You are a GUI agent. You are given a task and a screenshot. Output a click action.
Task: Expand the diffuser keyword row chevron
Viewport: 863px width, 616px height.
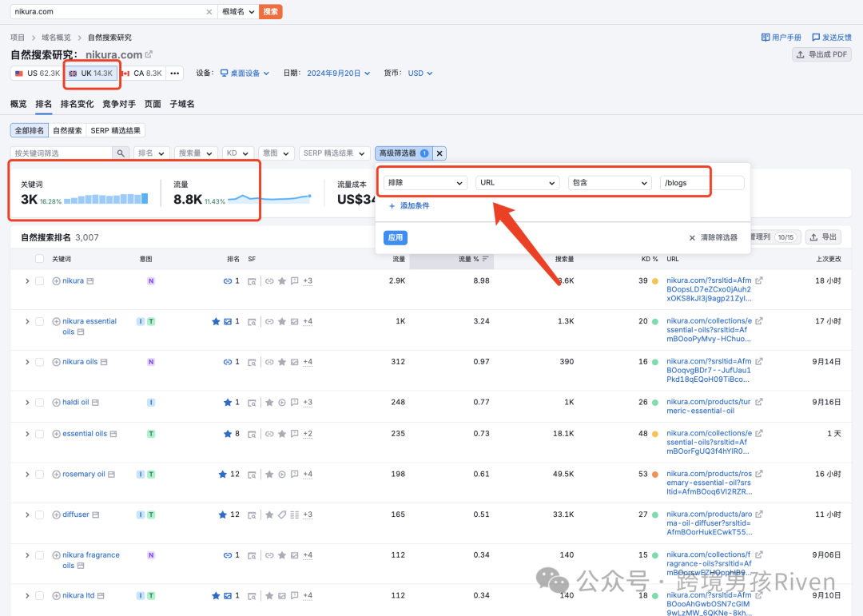[27, 515]
